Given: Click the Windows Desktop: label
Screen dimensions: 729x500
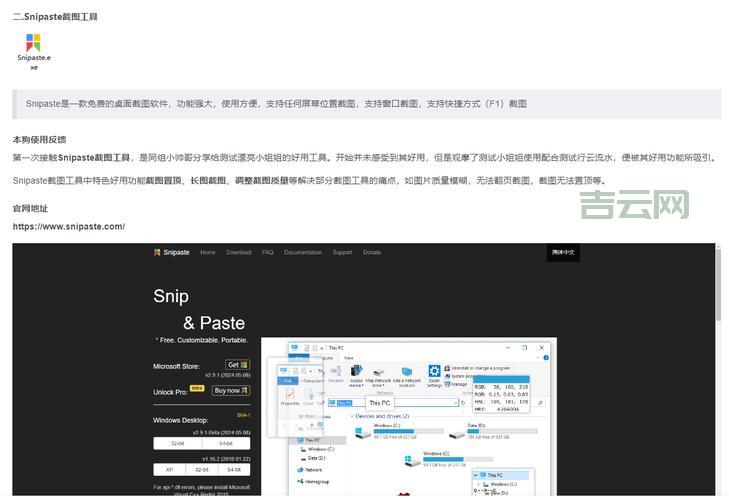Looking at the screenshot, I should [180, 420].
